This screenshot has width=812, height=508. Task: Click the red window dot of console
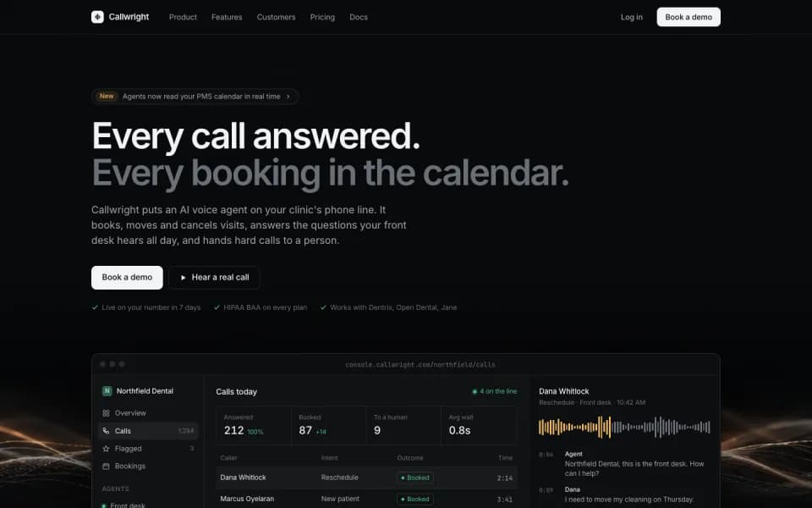pos(102,364)
